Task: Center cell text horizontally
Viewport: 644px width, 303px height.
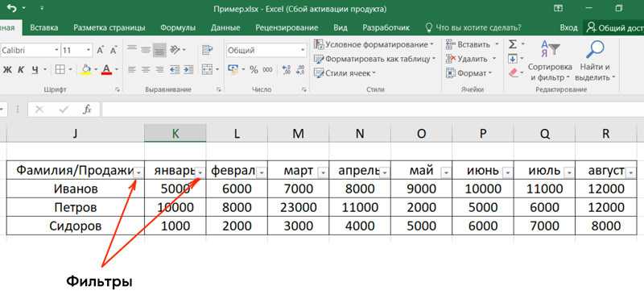Action: click(146, 69)
